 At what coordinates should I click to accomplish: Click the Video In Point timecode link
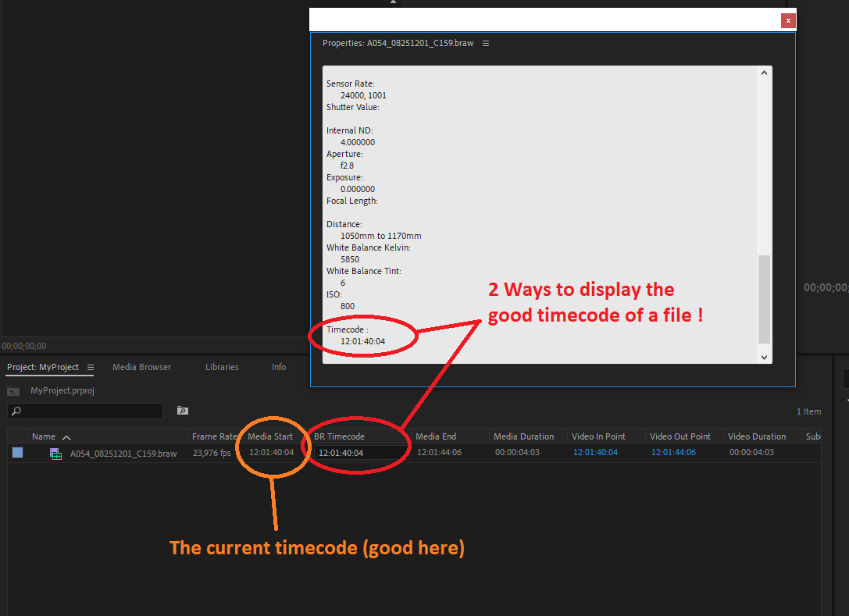(x=595, y=452)
